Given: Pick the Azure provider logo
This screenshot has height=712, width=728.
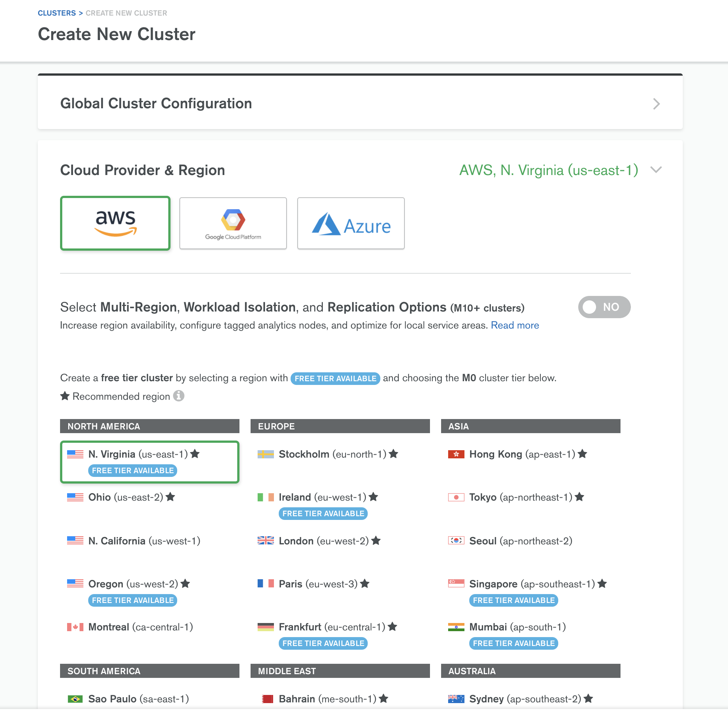Looking at the screenshot, I should (351, 223).
